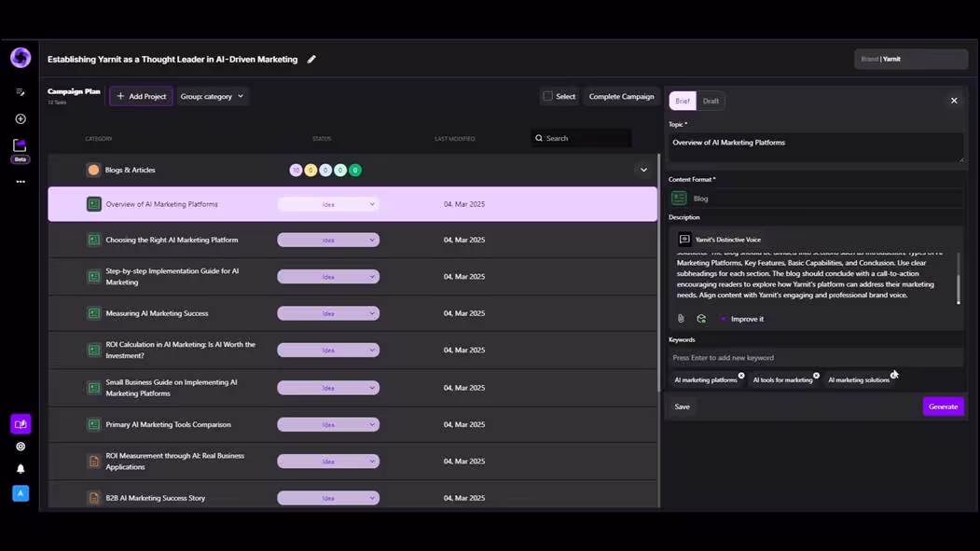Click blog icon of Measuring AI Marketing Success
Viewport: 980px width, 551px height.
click(x=94, y=313)
